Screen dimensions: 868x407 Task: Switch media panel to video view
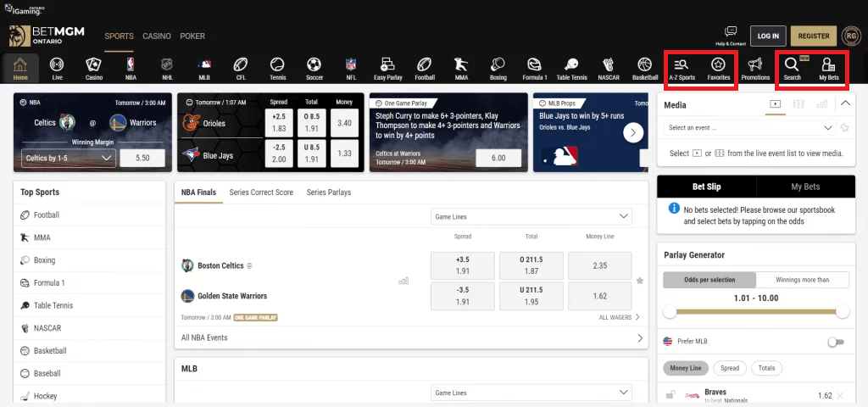point(776,103)
